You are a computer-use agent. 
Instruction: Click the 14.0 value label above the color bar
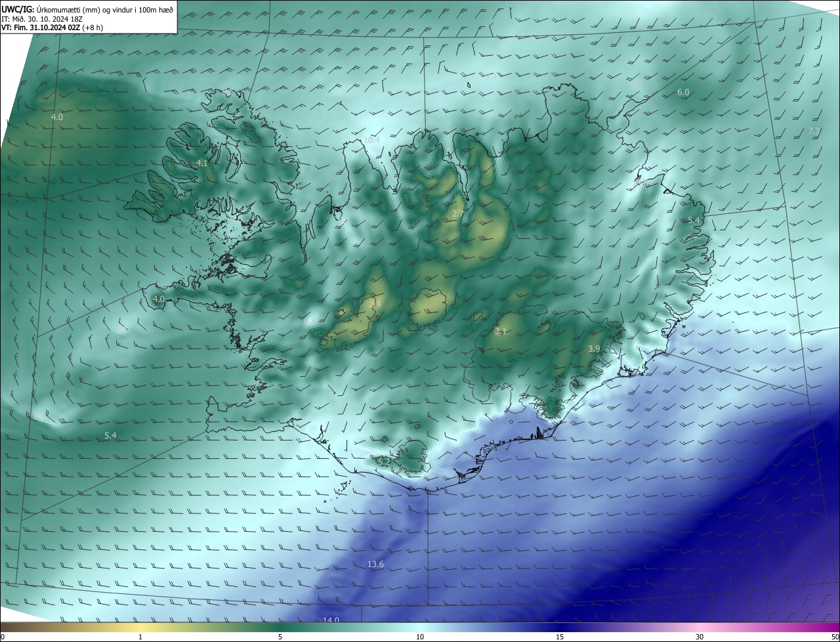click(x=331, y=620)
